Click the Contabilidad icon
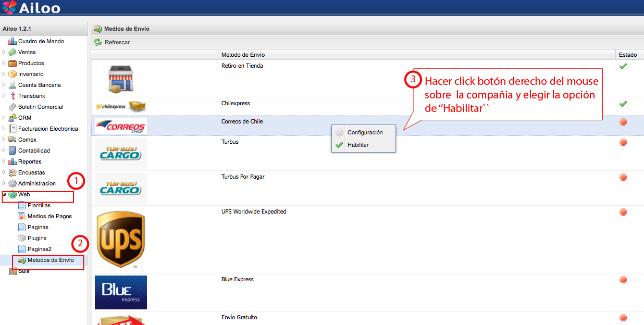The width and height of the screenshot is (644, 325). [x=13, y=151]
